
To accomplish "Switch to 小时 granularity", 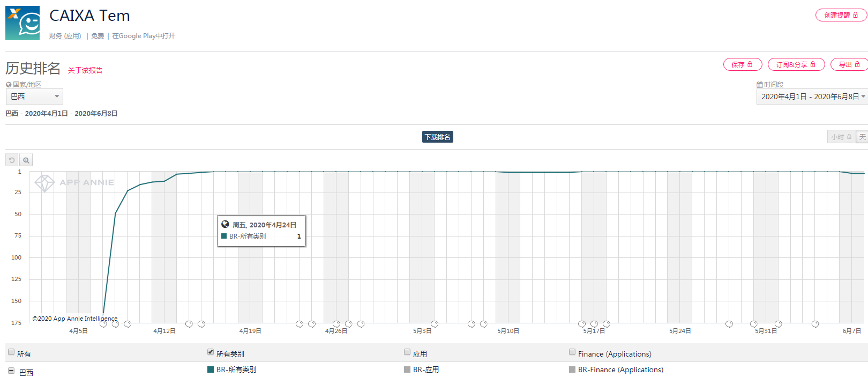I will pyautogui.click(x=841, y=137).
